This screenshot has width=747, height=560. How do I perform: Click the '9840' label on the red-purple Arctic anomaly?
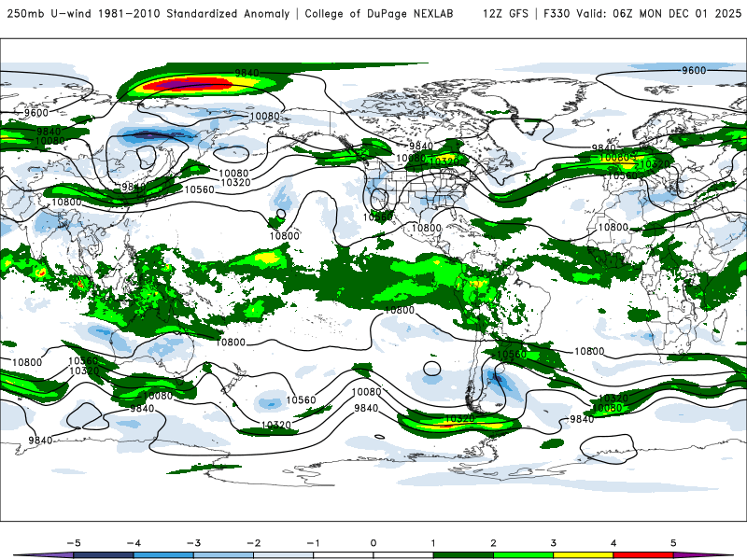point(247,73)
